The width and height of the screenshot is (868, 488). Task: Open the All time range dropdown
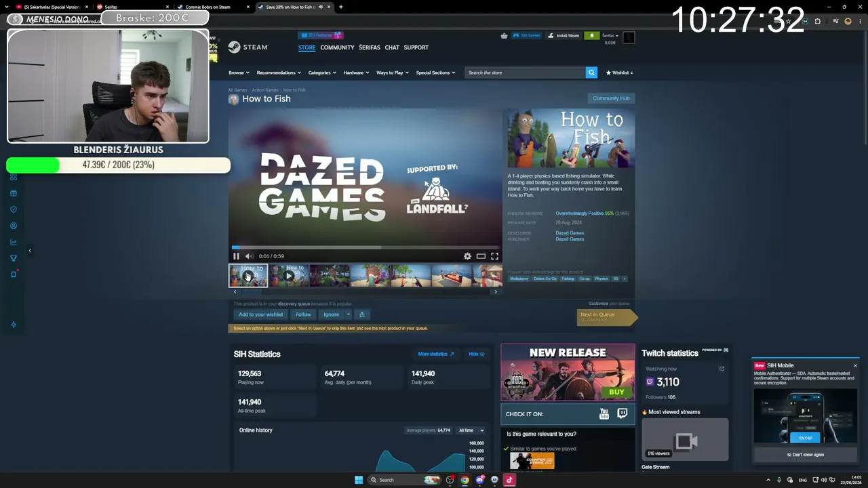pos(471,430)
